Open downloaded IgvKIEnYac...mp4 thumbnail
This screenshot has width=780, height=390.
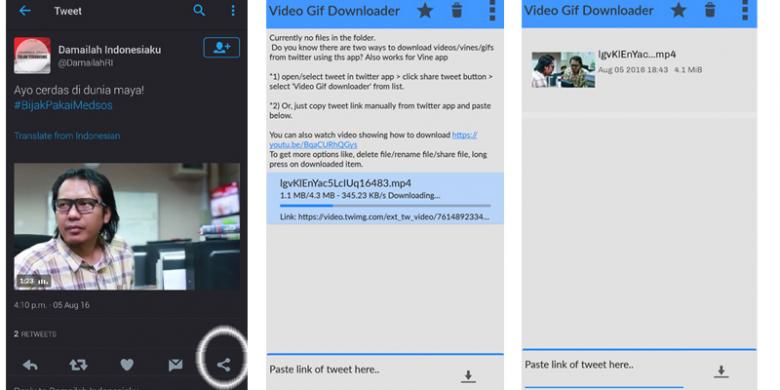click(563, 70)
